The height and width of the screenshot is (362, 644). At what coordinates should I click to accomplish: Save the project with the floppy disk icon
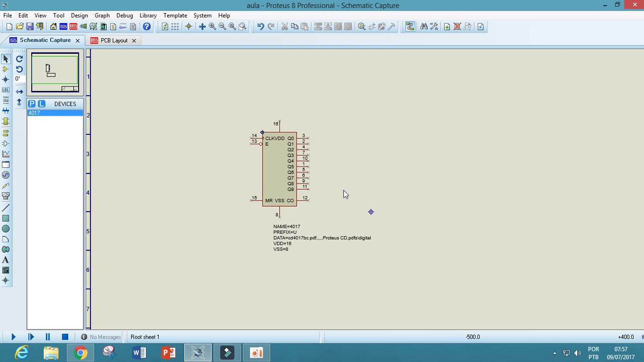30,27
